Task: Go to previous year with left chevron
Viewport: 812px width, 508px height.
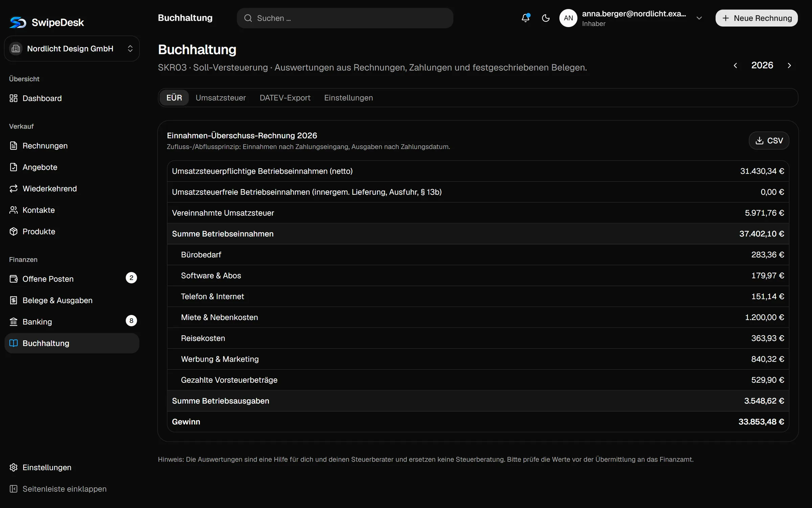Action: tap(735, 65)
